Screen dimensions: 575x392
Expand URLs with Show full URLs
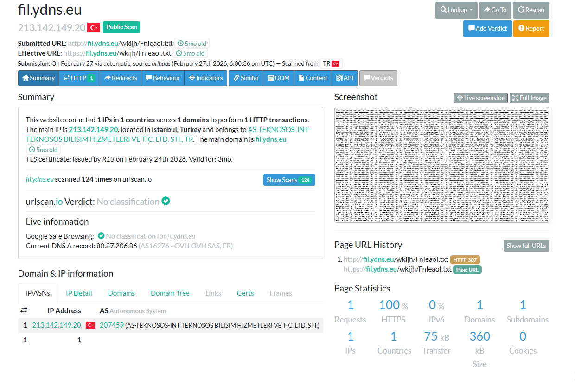[526, 246]
